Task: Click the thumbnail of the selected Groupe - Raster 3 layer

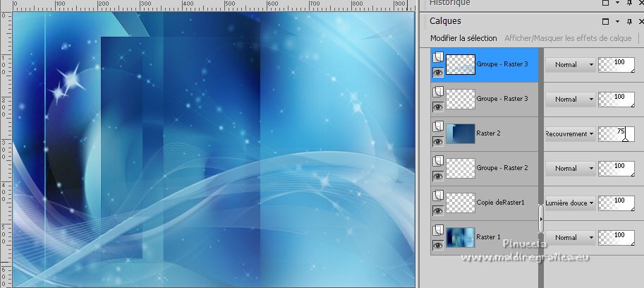Action: (x=461, y=64)
